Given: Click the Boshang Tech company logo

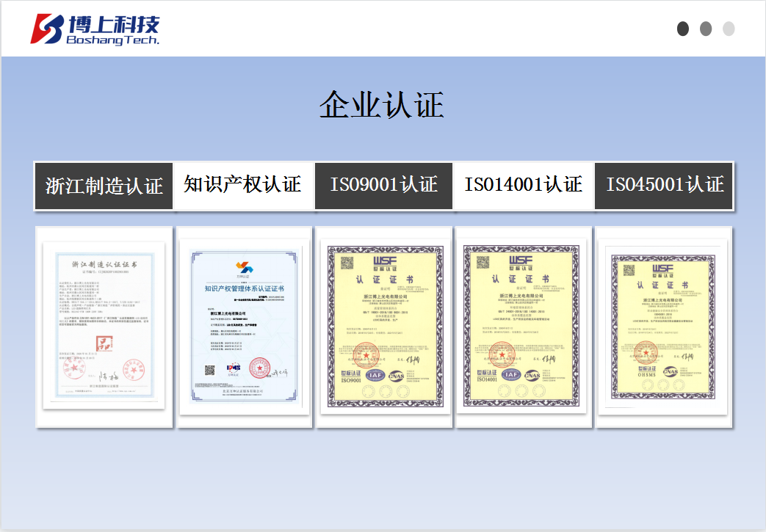Looking at the screenshot, I should pos(94,29).
